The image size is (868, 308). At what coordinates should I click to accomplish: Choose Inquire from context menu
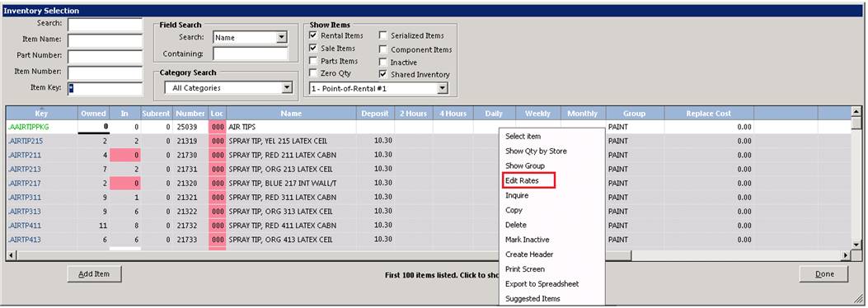(517, 195)
